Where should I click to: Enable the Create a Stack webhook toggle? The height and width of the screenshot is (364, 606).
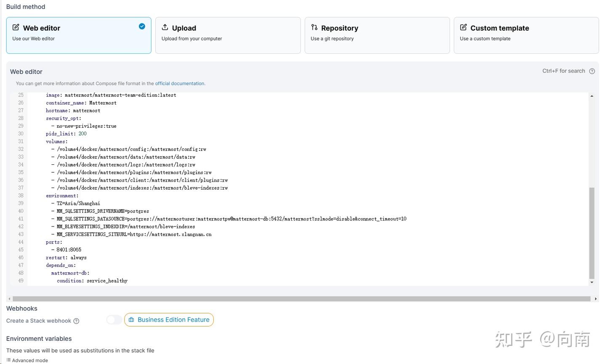pos(114,319)
